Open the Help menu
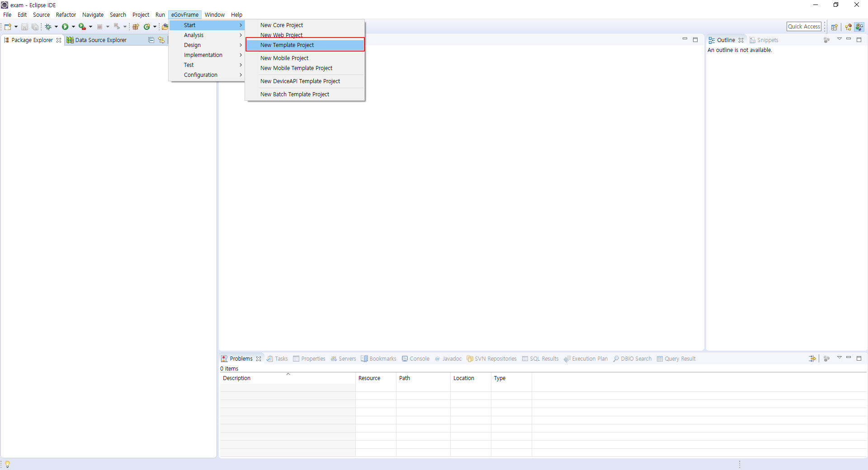This screenshot has height=470, width=868. coord(236,15)
